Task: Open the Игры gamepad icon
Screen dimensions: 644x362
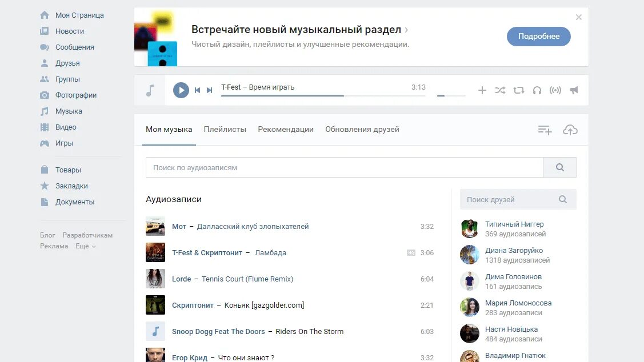Action: (x=45, y=143)
